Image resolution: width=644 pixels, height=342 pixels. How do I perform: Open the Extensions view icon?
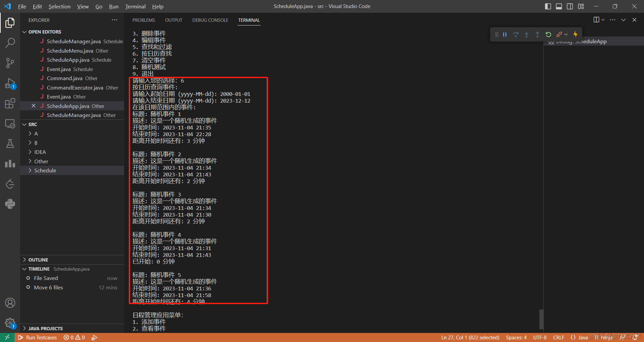coord(10,103)
